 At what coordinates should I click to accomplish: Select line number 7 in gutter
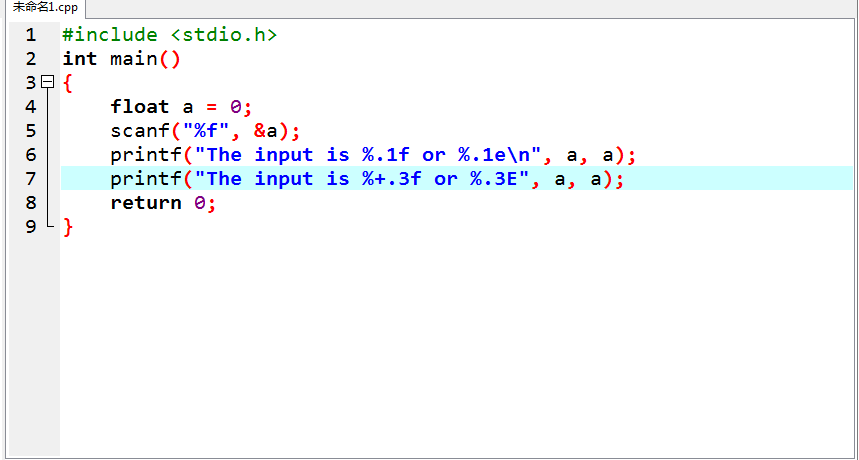click(31, 178)
